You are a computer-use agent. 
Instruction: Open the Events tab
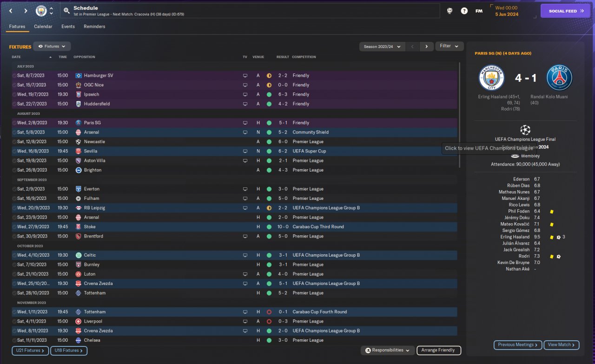click(x=68, y=26)
